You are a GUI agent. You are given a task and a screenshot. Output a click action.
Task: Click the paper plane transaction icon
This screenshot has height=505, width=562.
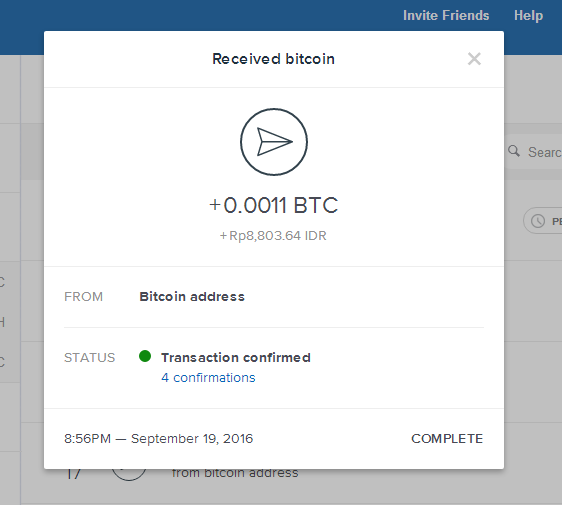274,142
